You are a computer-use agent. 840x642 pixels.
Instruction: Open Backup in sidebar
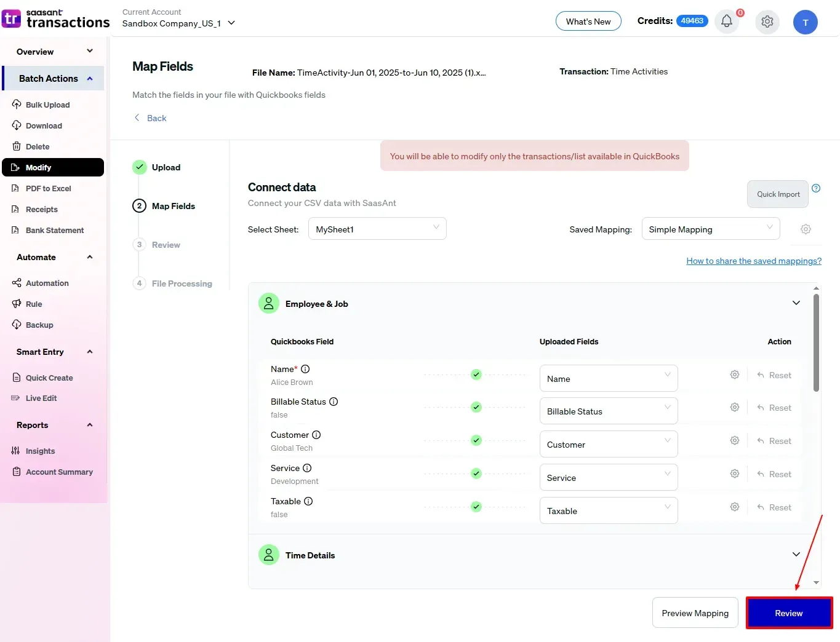click(53, 325)
